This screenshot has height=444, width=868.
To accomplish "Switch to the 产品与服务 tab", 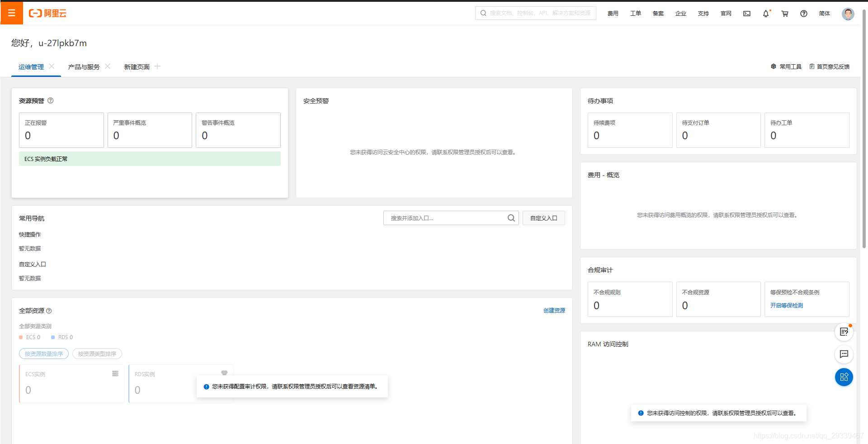I will point(84,66).
